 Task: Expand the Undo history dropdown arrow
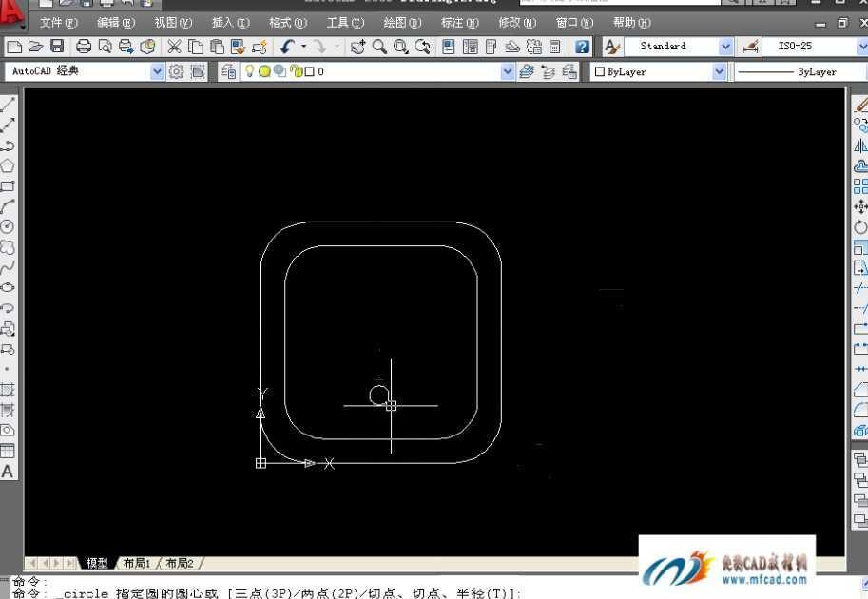point(303,47)
